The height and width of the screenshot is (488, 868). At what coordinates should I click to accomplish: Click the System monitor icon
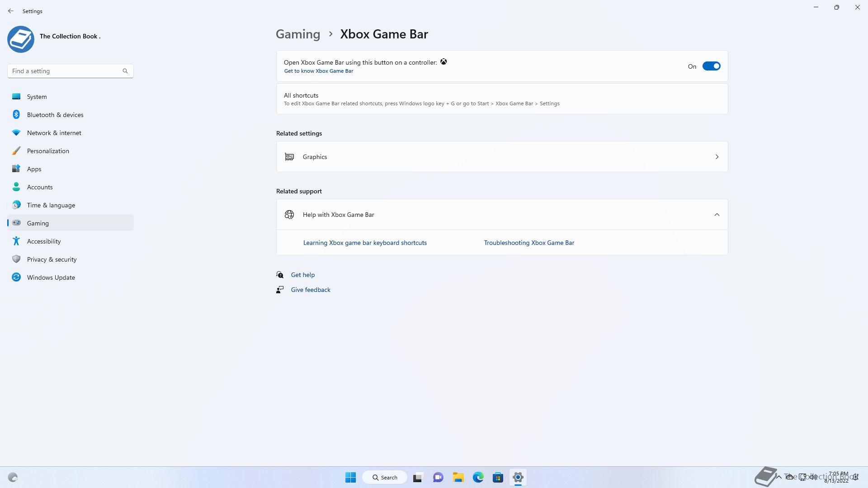click(16, 96)
